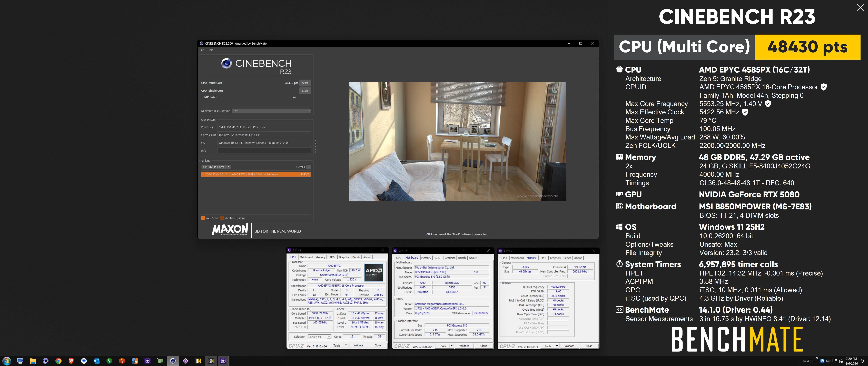Click the Cinebench taskbar icon
Screen dimensions: 868x366
(173, 361)
